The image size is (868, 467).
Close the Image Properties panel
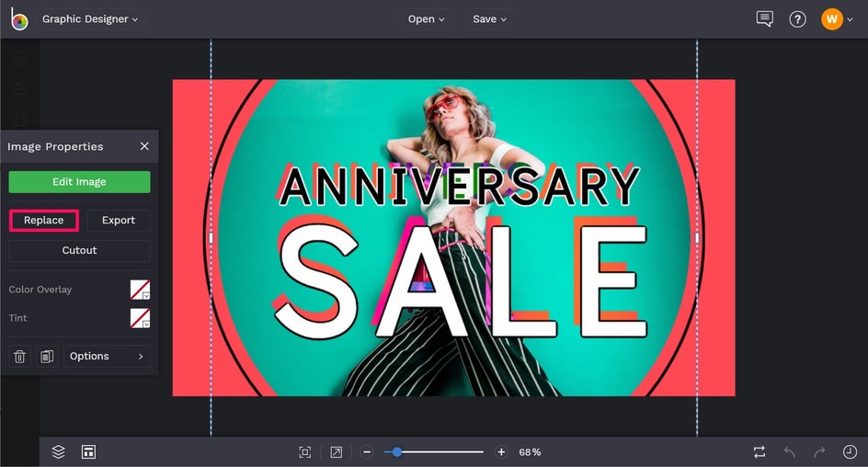click(144, 146)
